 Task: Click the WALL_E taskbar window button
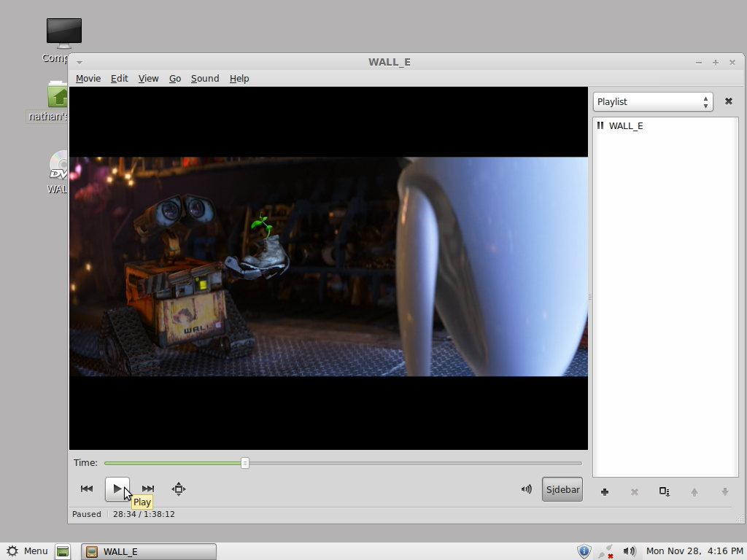(149, 551)
